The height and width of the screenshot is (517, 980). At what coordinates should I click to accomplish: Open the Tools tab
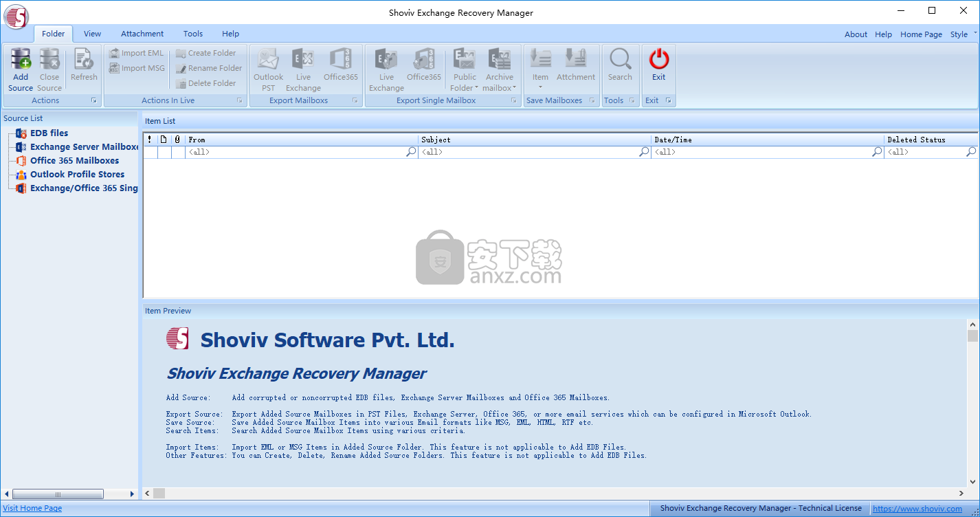pyautogui.click(x=193, y=34)
